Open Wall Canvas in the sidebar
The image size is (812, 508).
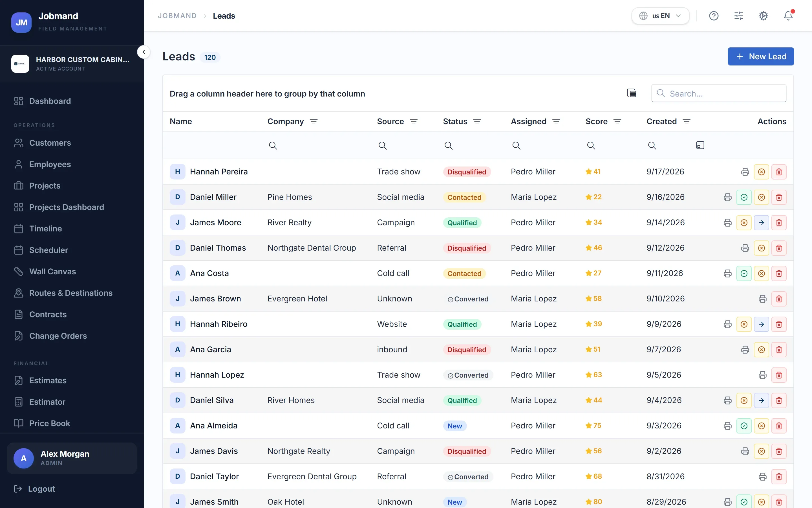coord(72,271)
